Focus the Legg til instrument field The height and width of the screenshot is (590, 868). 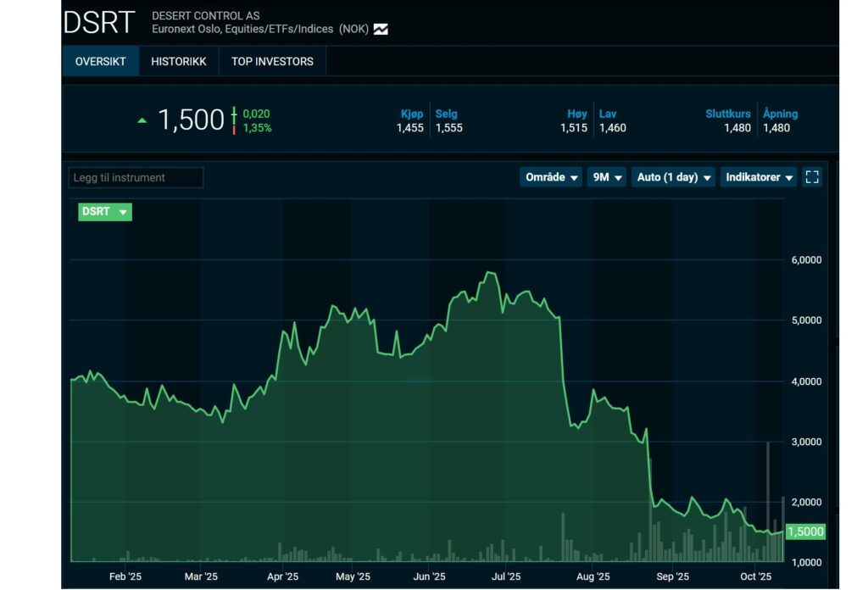pos(136,177)
